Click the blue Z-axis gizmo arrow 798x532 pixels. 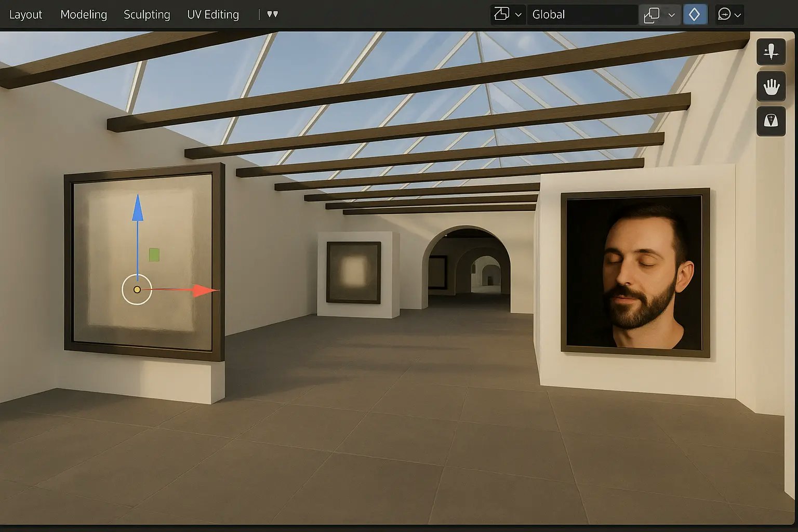click(x=137, y=208)
